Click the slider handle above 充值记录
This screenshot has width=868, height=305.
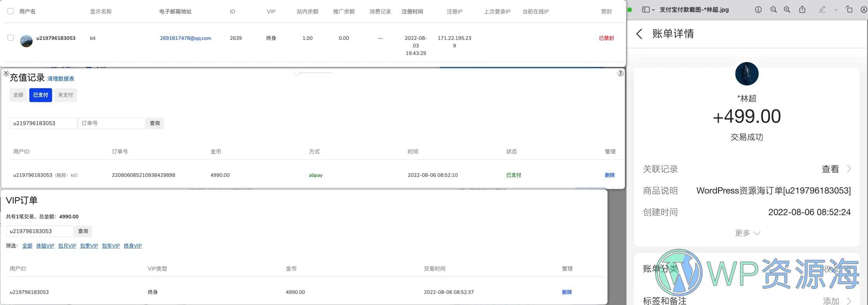297,73
